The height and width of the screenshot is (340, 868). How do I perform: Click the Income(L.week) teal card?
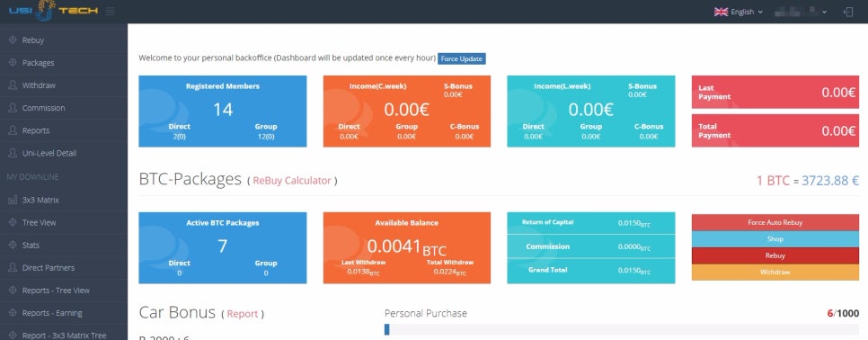pyautogui.click(x=591, y=112)
